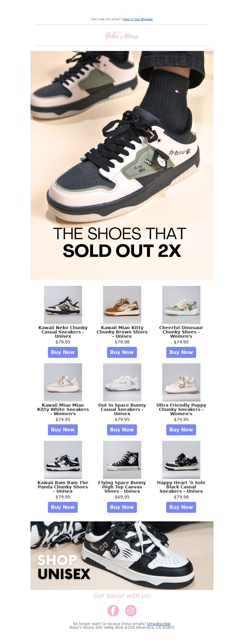Open Ultra Friendly Puppy Chunky Sneakers title
Image resolution: width=244 pixels, height=644 pixels.
(181, 409)
